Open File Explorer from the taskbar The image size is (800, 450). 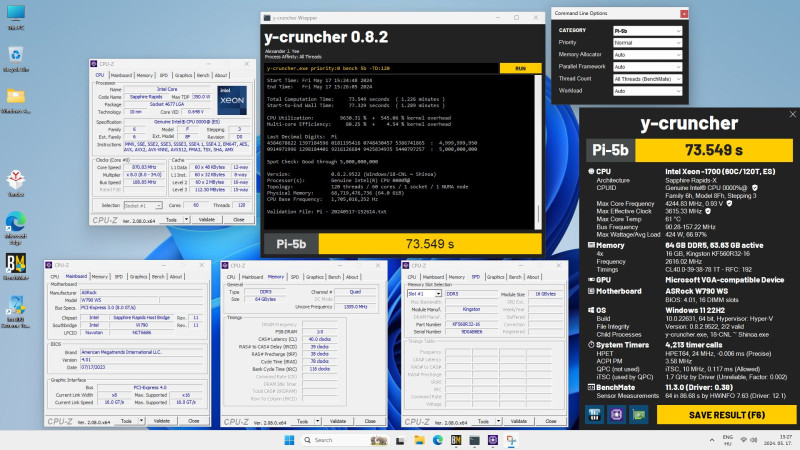pos(419,440)
